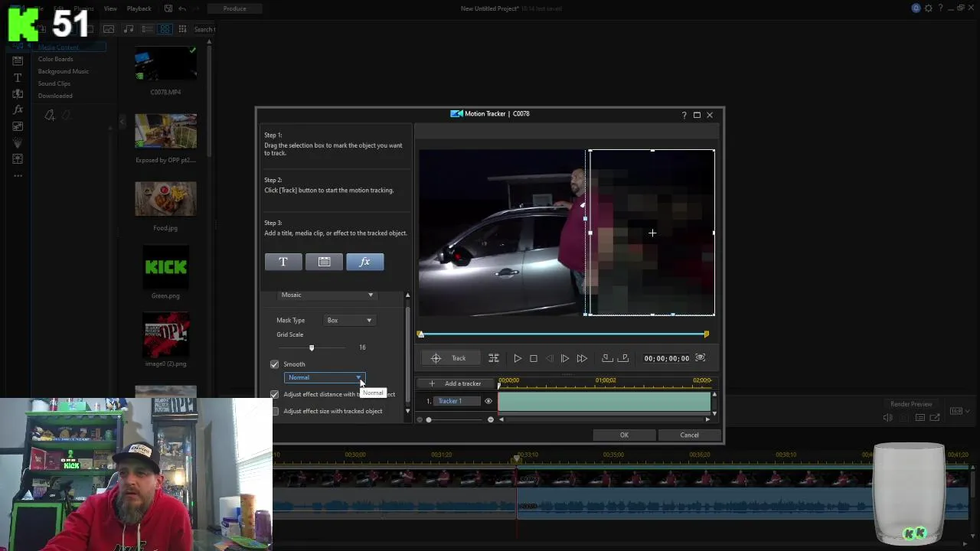
Task: Click the timecode field 00;00;00;00
Action: tap(666, 358)
